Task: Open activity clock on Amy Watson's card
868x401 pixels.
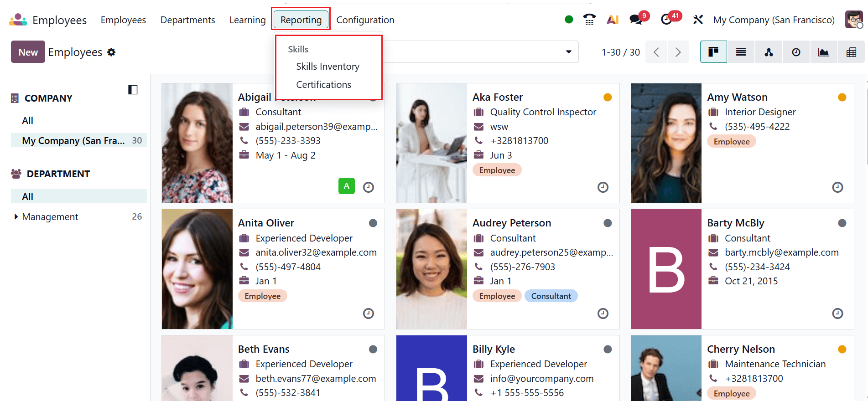Action: click(837, 187)
